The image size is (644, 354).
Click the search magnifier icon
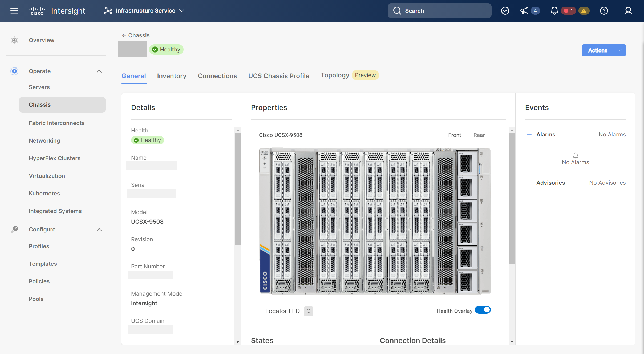[x=397, y=11]
